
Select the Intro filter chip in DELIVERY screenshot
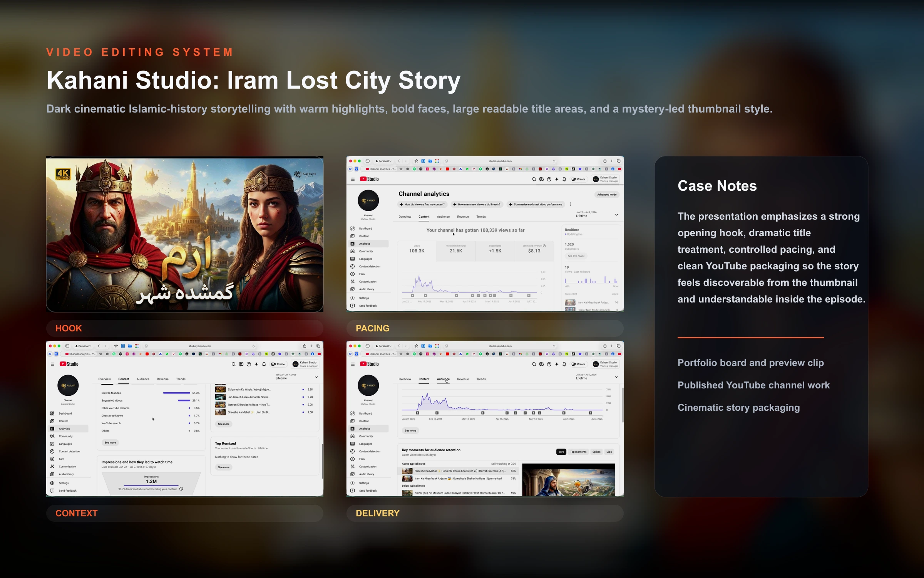click(x=561, y=452)
